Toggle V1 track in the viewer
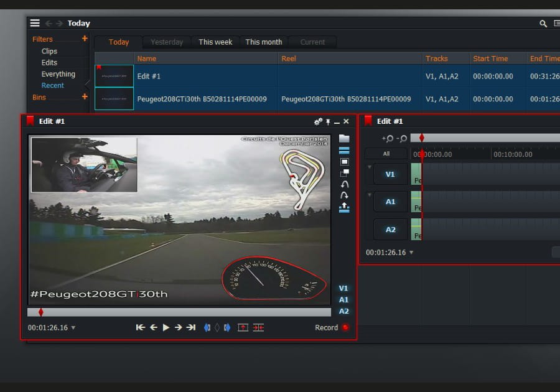This screenshot has height=392, width=560. 343,288
